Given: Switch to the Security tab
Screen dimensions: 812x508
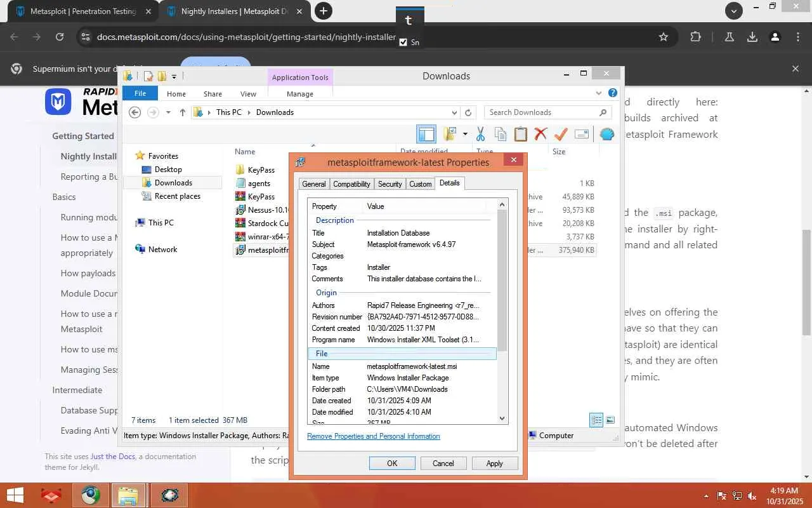Looking at the screenshot, I should point(390,184).
